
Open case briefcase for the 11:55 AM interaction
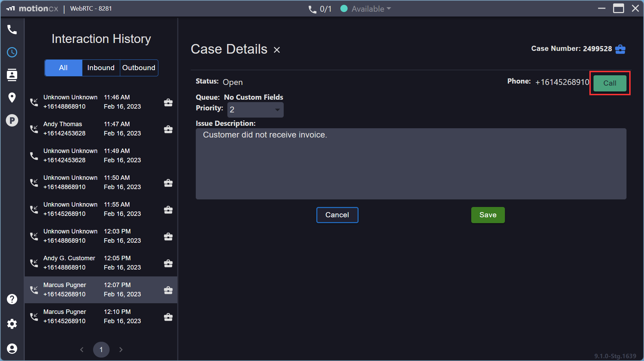pyautogui.click(x=168, y=210)
